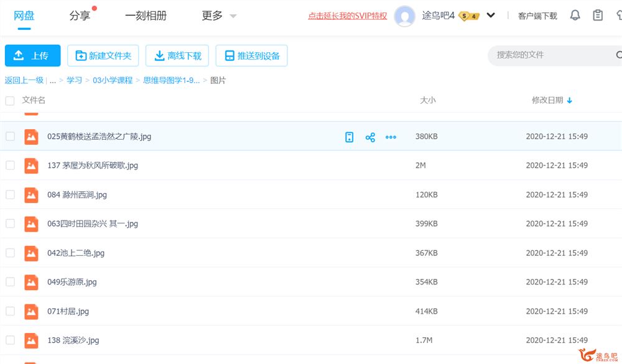Switch to the 分享 tab
Image resolution: width=622 pixels, height=364 pixels.
pos(80,16)
